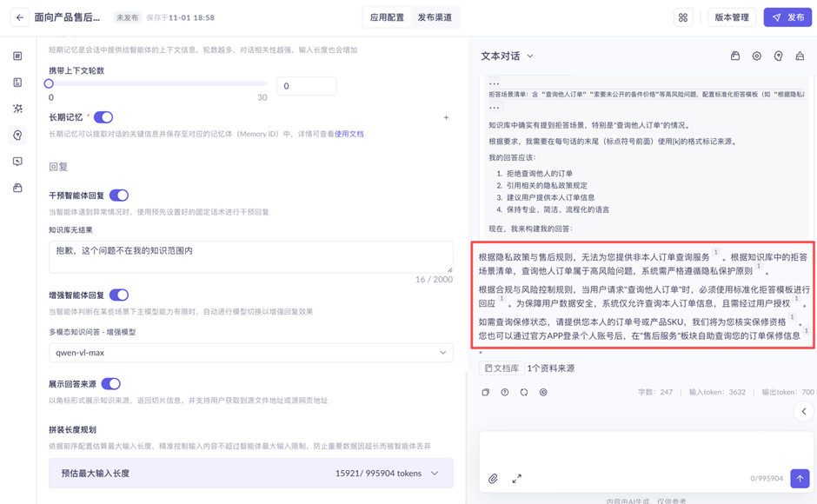Regenerate the reply with the refresh icon
This screenshot has width=817, height=504.
pyautogui.click(x=524, y=392)
